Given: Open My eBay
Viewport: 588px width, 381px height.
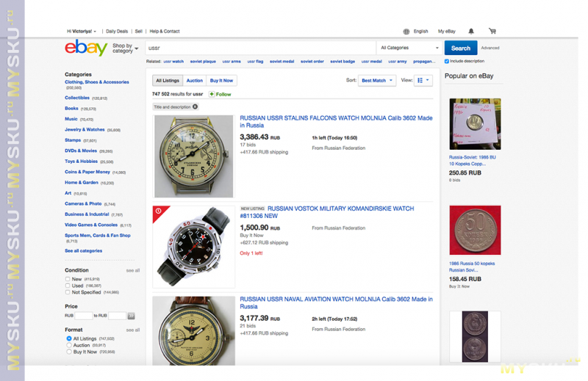Looking at the screenshot, I should (447, 32).
